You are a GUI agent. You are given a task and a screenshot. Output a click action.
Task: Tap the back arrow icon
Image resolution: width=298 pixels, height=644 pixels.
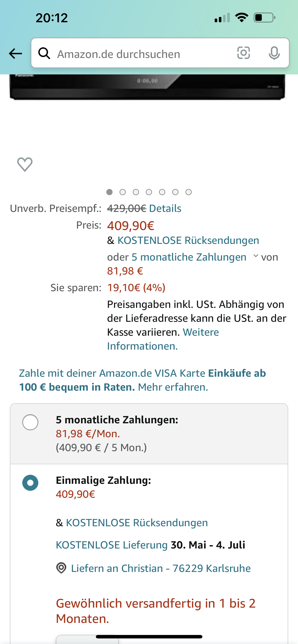coord(15,54)
